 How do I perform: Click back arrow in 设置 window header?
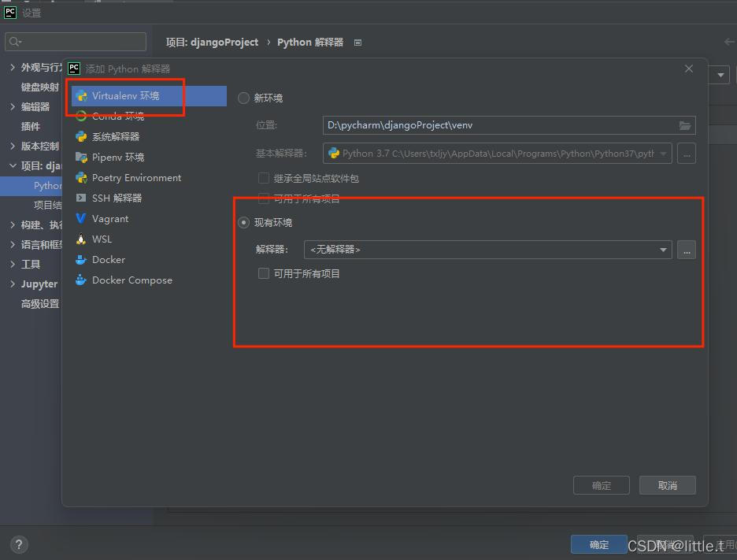pos(729,43)
